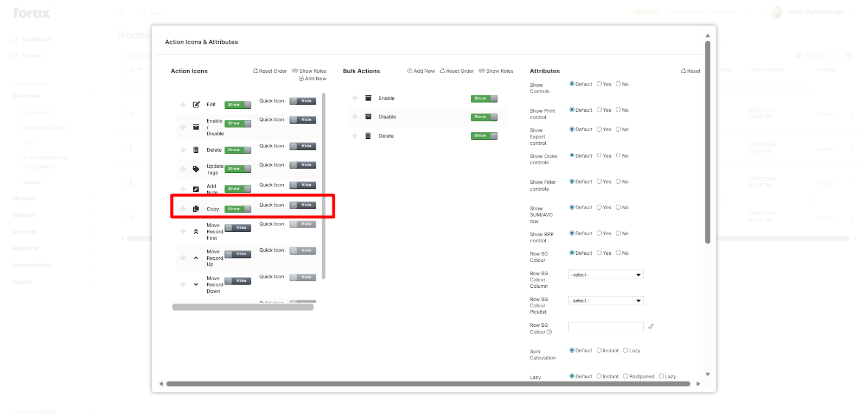Click Add New in Bulk Actions
The width and height of the screenshot is (868, 419).
[421, 71]
